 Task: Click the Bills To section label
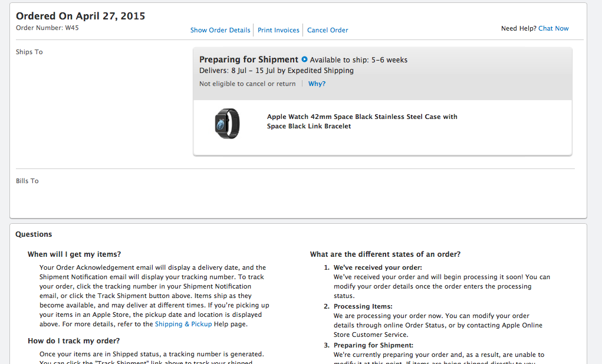pyautogui.click(x=27, y=181)
